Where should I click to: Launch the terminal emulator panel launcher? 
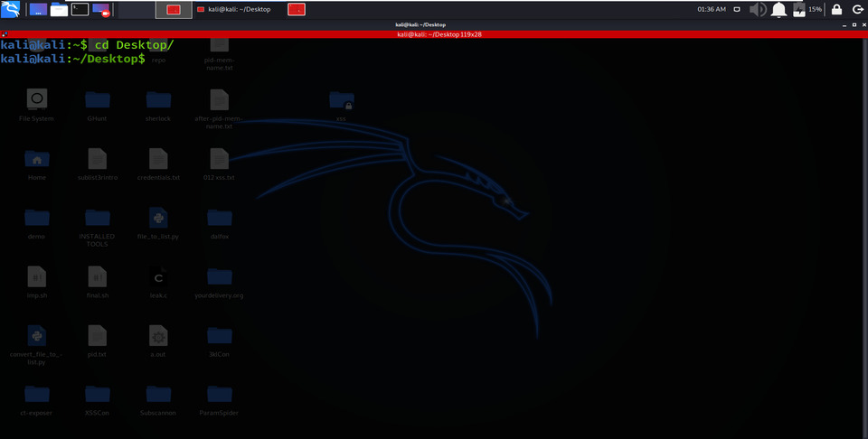click(80, 9)
